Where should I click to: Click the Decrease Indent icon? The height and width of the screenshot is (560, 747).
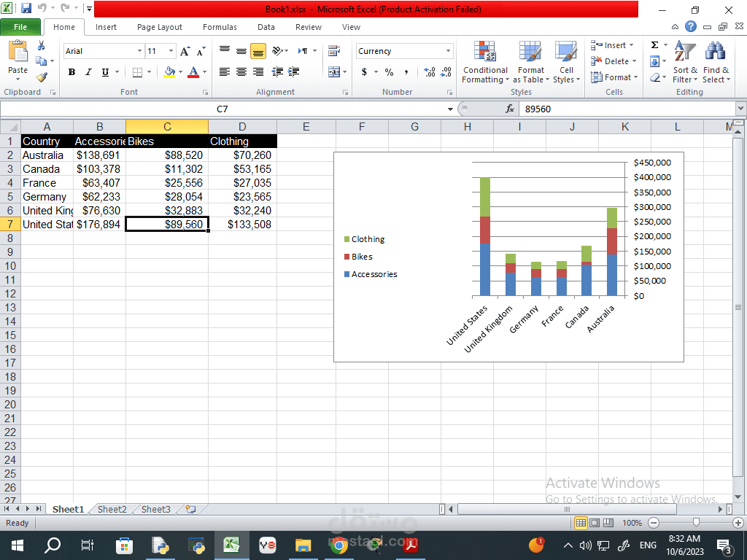[x=277, y=72]
